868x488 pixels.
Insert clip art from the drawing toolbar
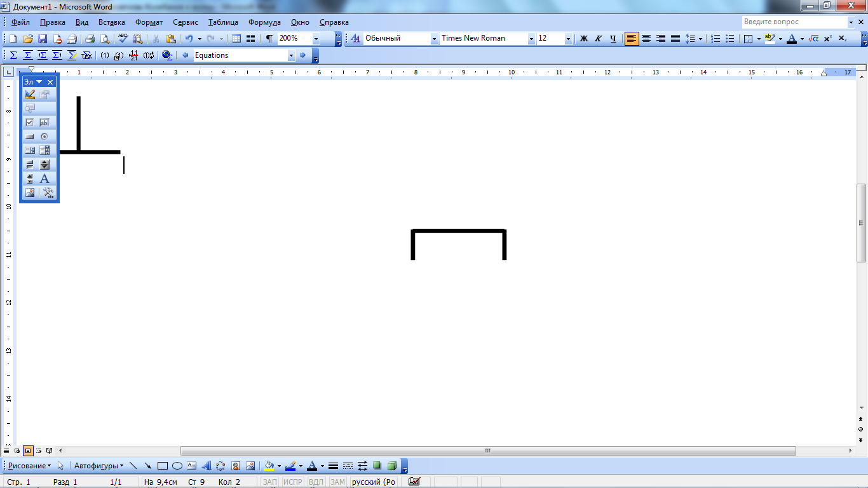pyautogui.click(x=235, y=466)
